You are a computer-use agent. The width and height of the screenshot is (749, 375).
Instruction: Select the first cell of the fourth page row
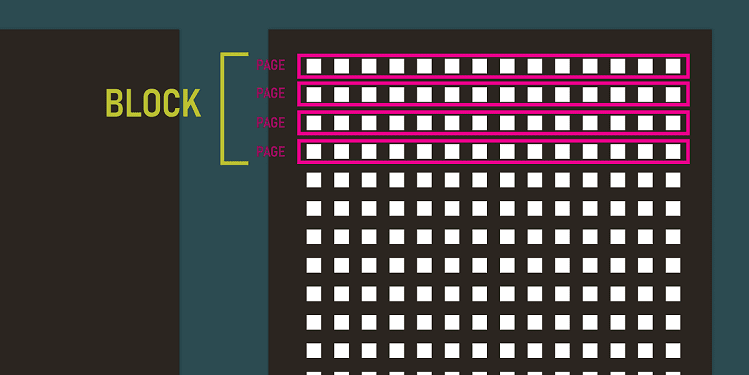[x=313, y=151]
